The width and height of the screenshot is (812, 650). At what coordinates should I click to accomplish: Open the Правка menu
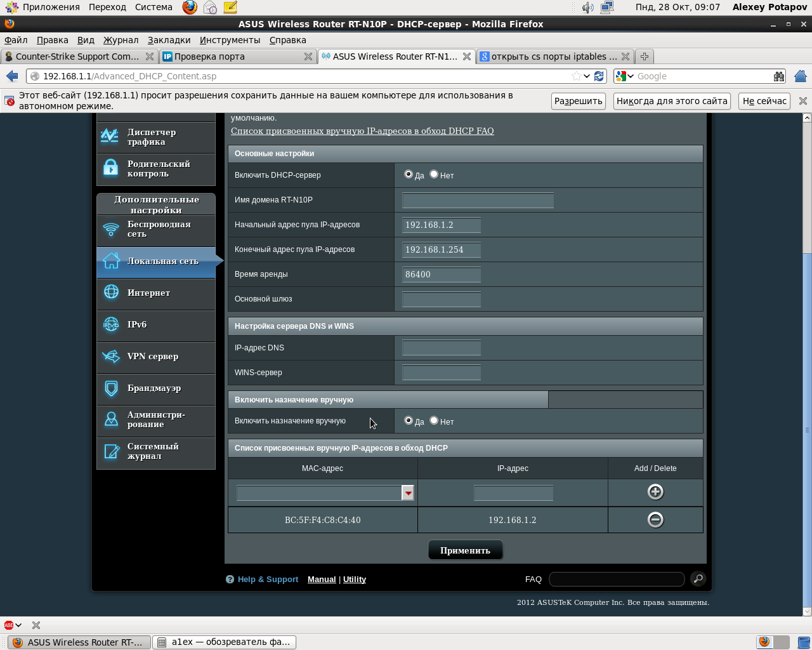point(53,40)
